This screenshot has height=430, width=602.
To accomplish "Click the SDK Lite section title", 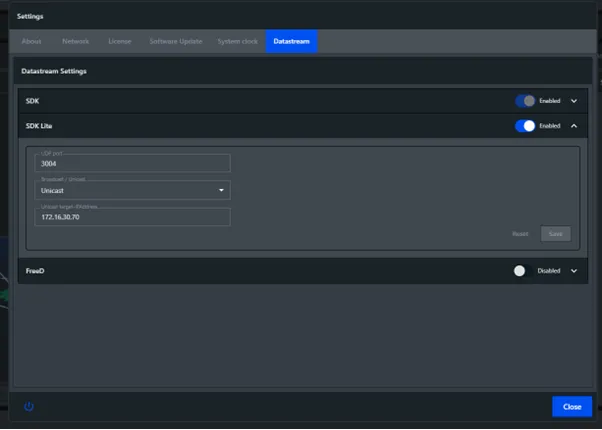I will point(39,126).
